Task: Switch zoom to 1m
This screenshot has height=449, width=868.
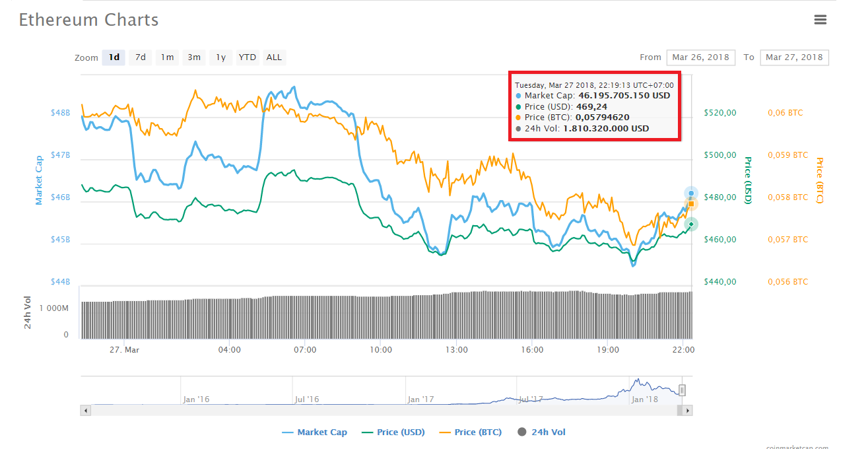Action: (167, 57)
